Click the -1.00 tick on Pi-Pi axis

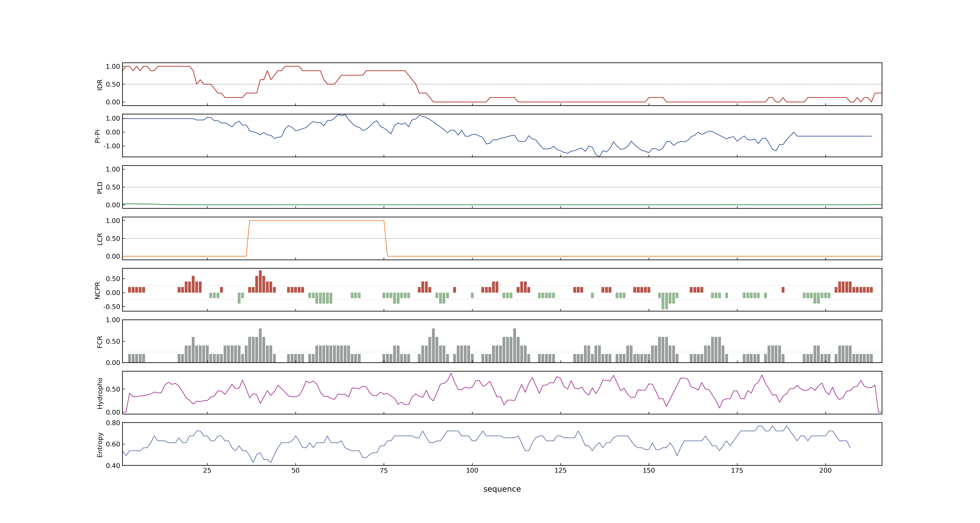pyautogui.click(x=111, y=146)
